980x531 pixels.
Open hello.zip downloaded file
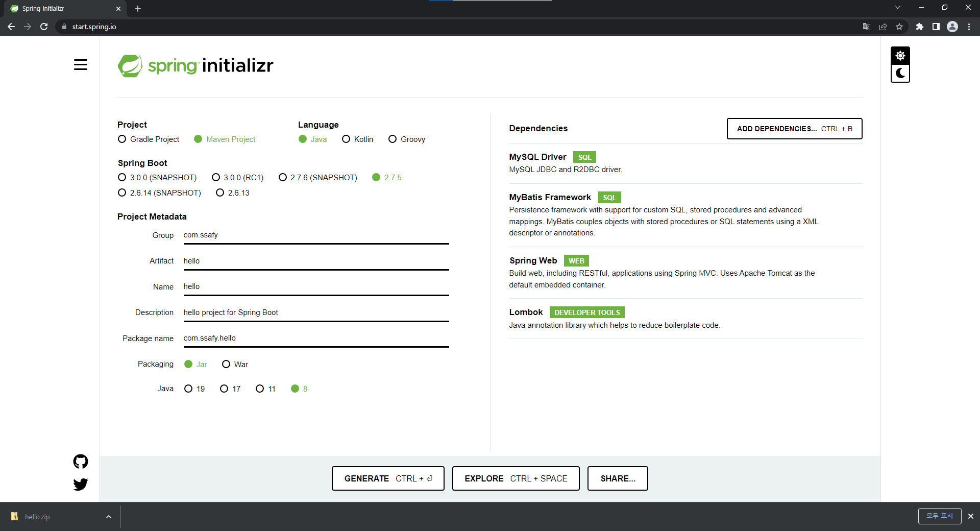[x=37, y=517]
